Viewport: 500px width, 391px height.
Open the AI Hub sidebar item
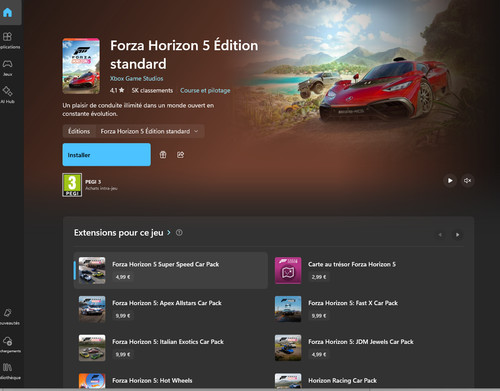(7, 95)
